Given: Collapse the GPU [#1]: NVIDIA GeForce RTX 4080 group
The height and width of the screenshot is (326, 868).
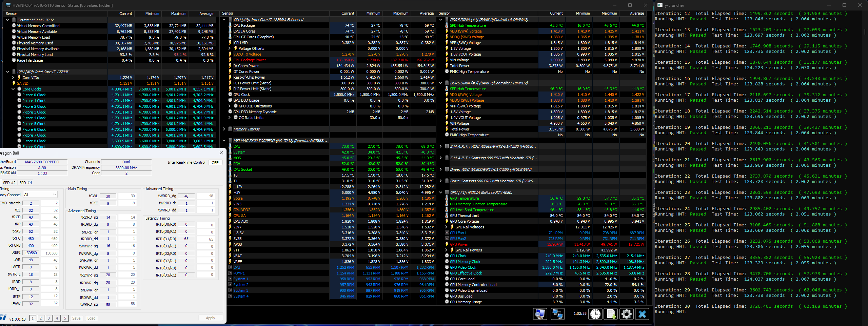Looking at the screenshot, I should (440, 192).
